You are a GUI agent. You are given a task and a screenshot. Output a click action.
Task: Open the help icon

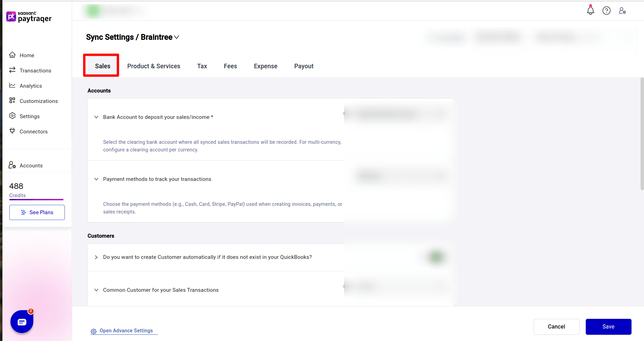coord(607,10)
